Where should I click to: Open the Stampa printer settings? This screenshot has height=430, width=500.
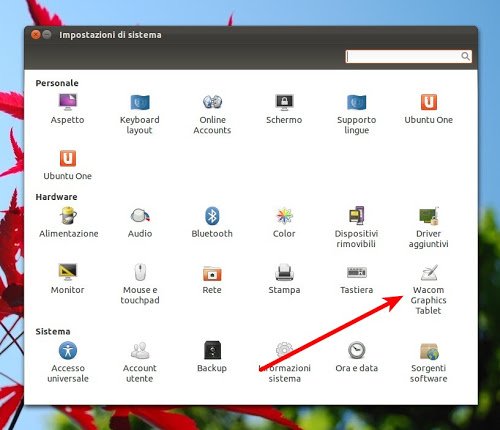tap(284, 279)
